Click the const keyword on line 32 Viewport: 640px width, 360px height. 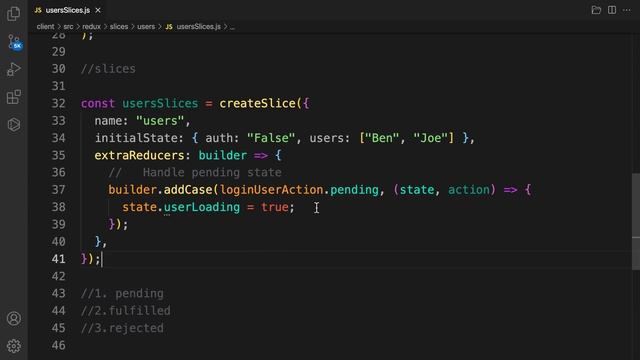98,103
